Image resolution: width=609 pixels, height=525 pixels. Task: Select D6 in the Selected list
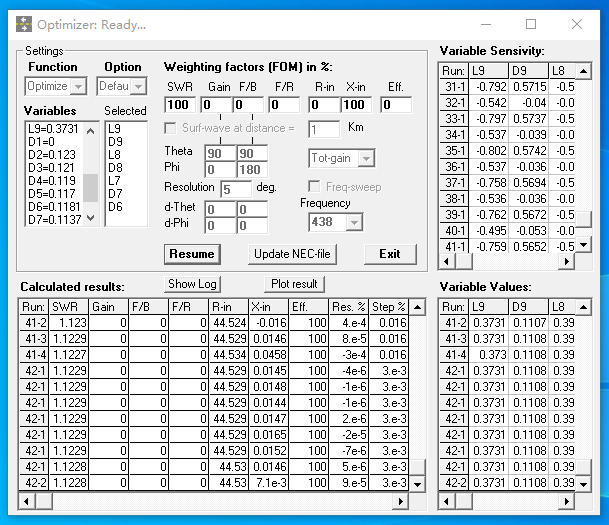click(126, 207)
